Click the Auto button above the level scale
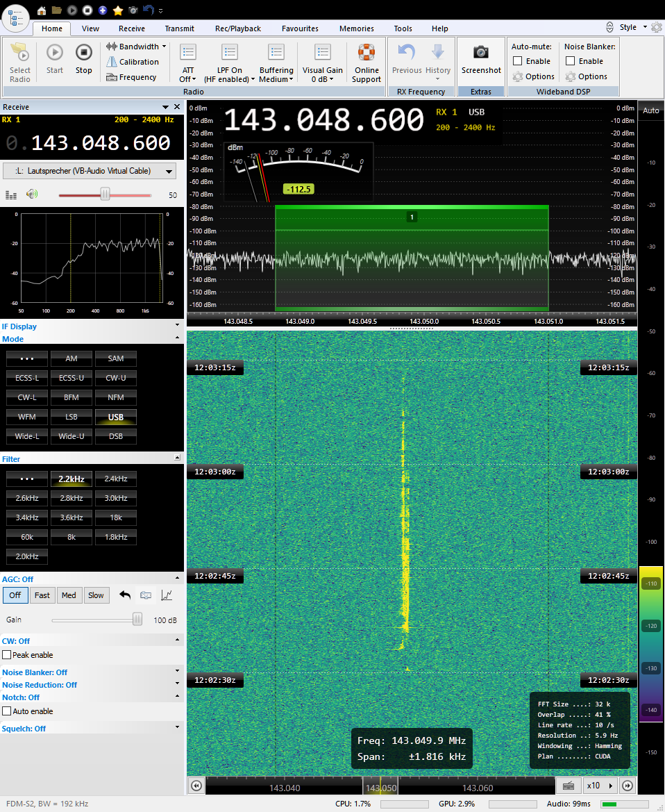The image size is (665, 812). coord(651,110)
